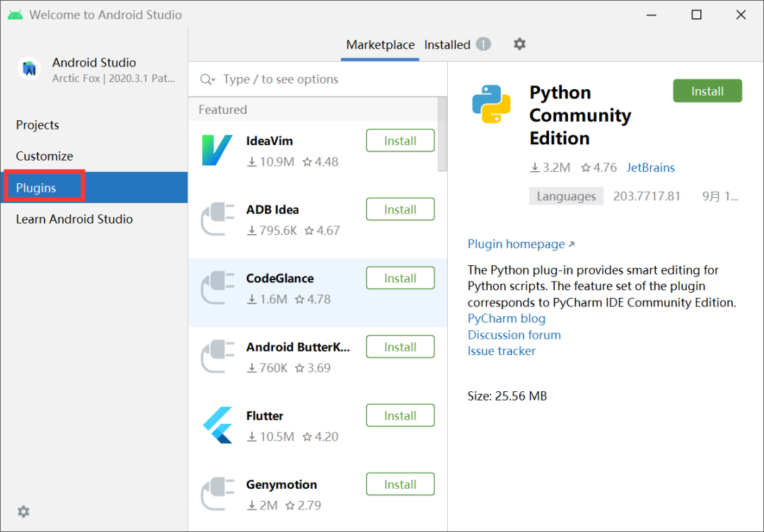Install the Genymotion plugin

[x=400, y=485]
